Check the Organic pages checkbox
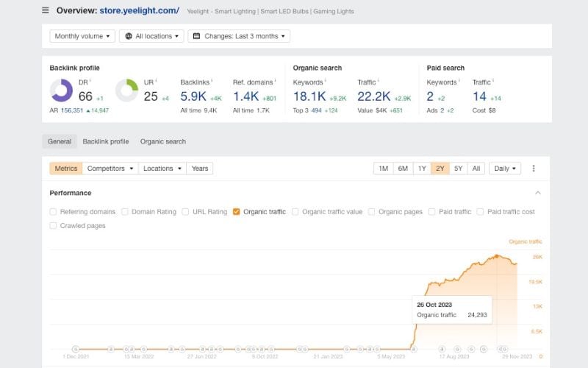The image size is (588, 368). pos(371,212)
